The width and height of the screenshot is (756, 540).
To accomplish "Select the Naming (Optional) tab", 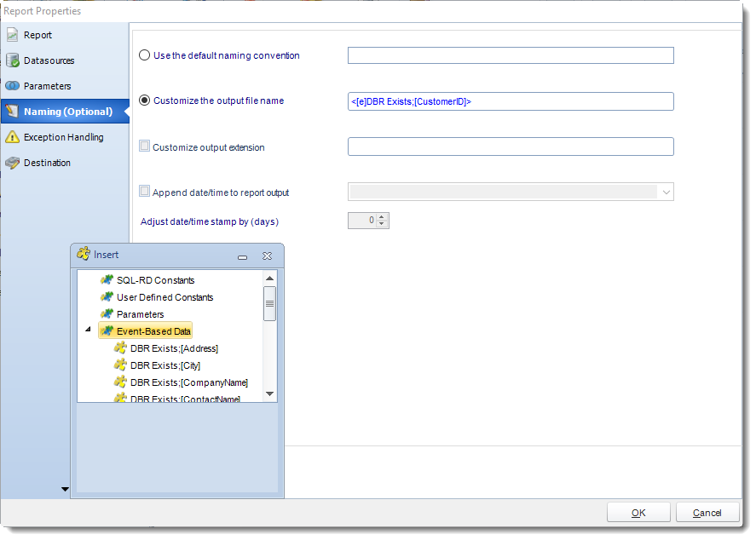I will [65, 112].
